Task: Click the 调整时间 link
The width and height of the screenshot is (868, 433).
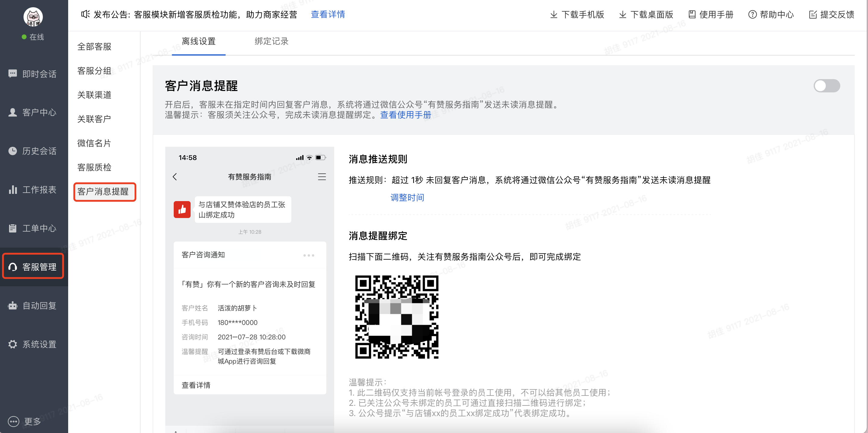Action: (407, 197)
